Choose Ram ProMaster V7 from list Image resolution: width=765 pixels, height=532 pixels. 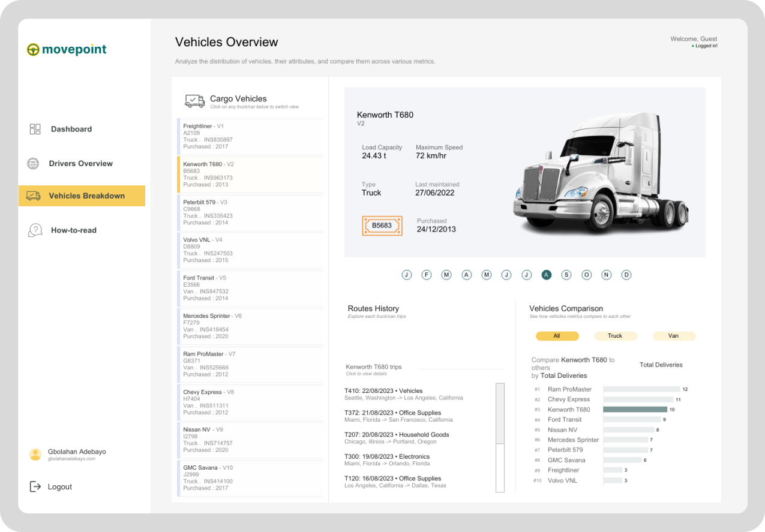[251, 364]
